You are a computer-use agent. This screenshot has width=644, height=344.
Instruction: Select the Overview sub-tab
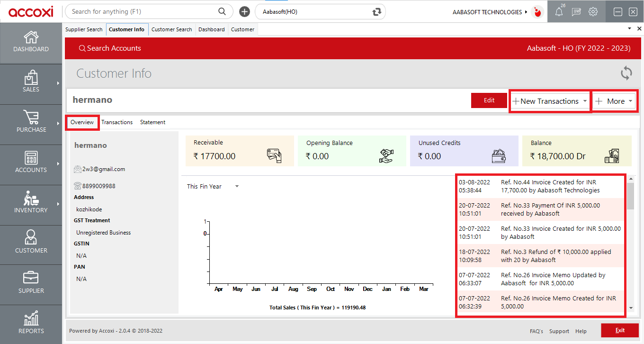[82, 122]
